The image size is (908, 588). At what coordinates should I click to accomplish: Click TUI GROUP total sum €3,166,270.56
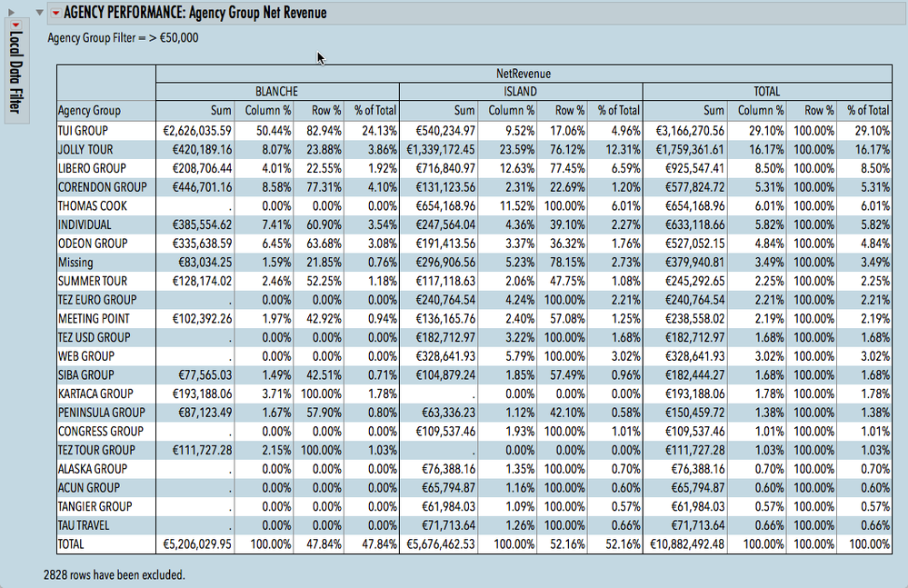click(x=690, y=131)
